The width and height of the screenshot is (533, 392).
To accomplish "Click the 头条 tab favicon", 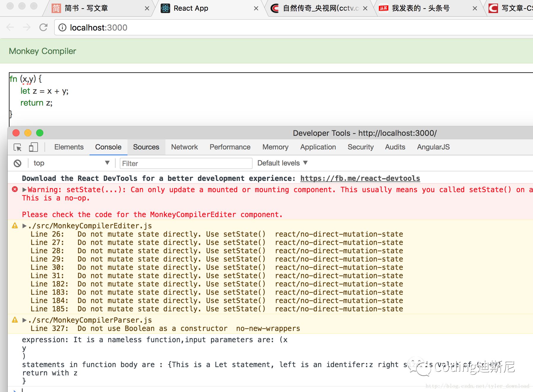I will click(384, 8).
